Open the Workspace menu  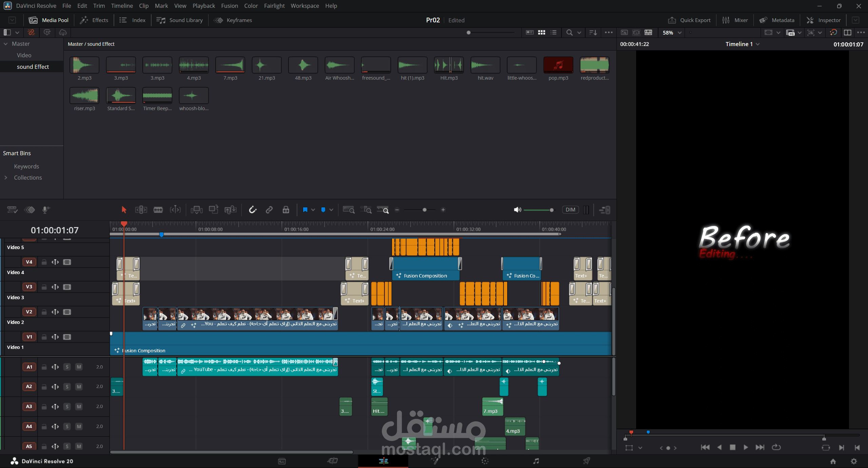coord(304,6)
